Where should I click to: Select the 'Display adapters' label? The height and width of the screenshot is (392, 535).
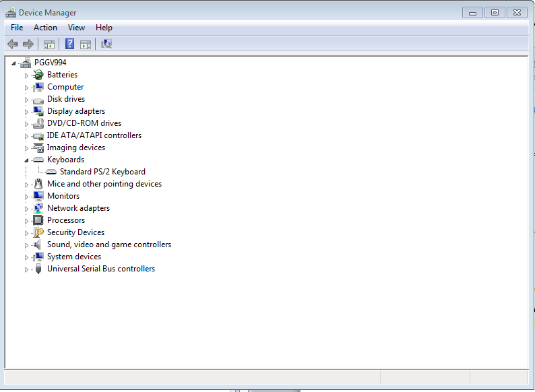(76, 111)
